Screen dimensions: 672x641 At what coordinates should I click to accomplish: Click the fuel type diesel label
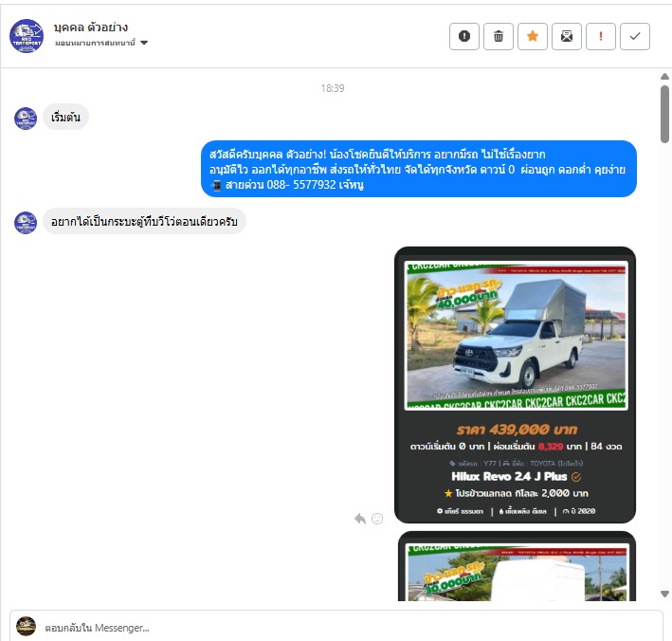pos(523,511)
